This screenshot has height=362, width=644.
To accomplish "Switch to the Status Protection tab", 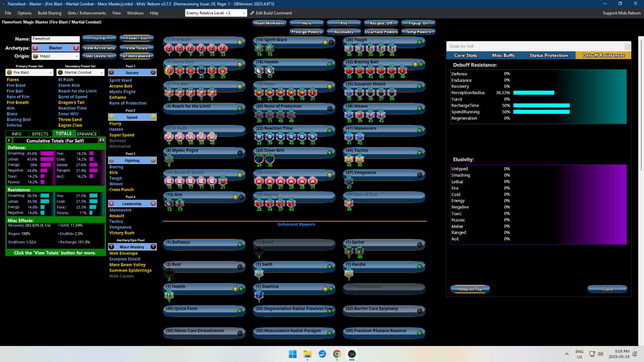I will (548, 55).
